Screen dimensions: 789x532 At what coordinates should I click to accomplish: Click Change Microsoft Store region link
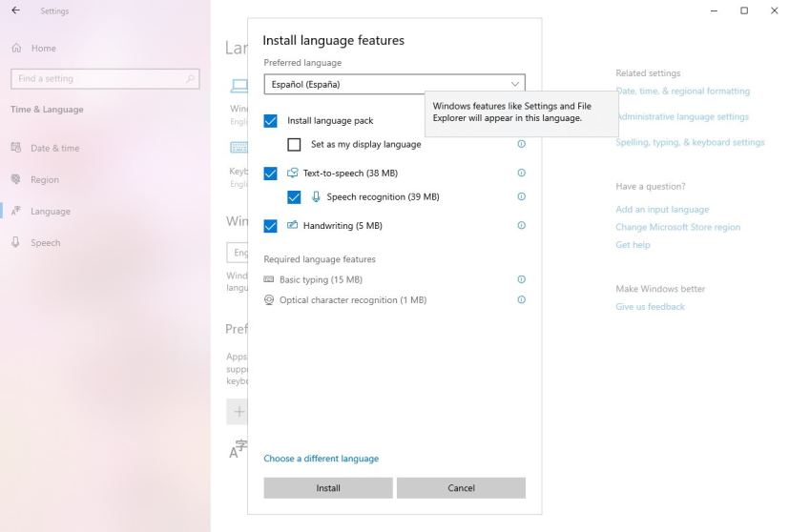coord(677,227)
